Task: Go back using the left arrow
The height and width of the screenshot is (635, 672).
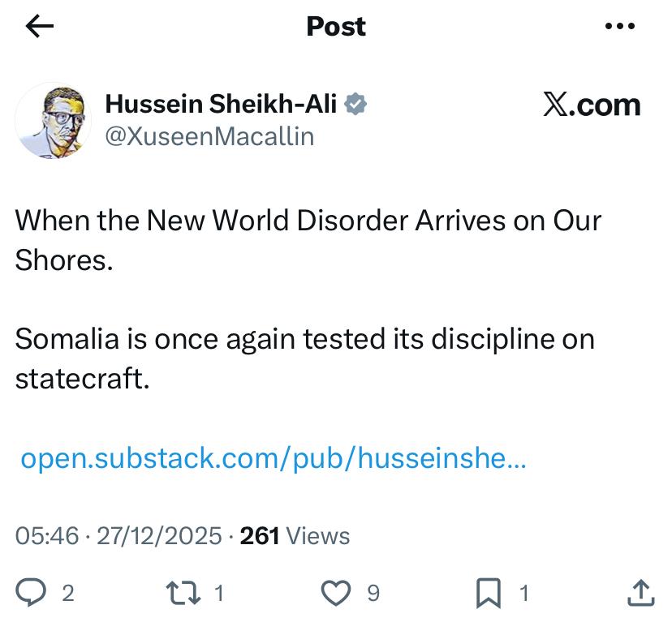Action: pos(40,27)
